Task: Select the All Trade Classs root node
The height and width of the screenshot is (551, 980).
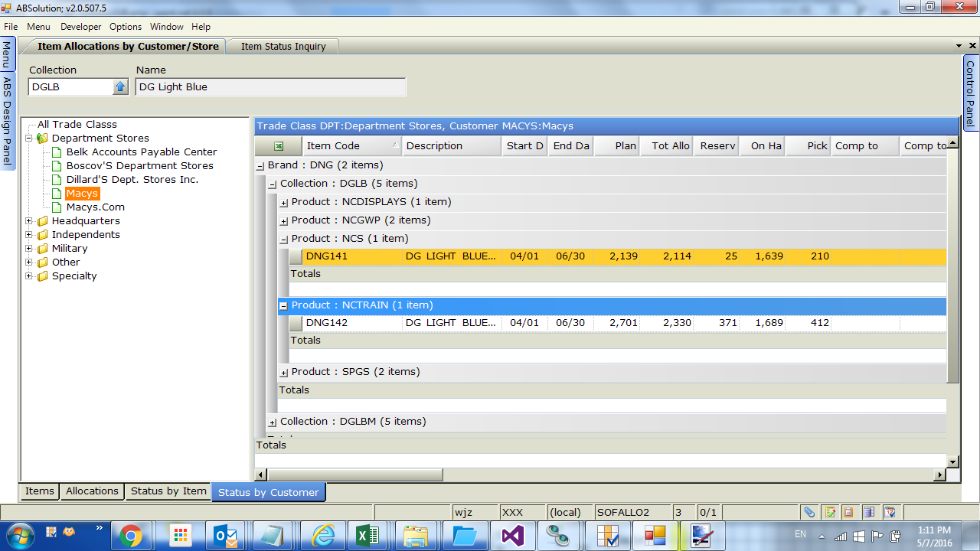Action: tap(77, 125)
